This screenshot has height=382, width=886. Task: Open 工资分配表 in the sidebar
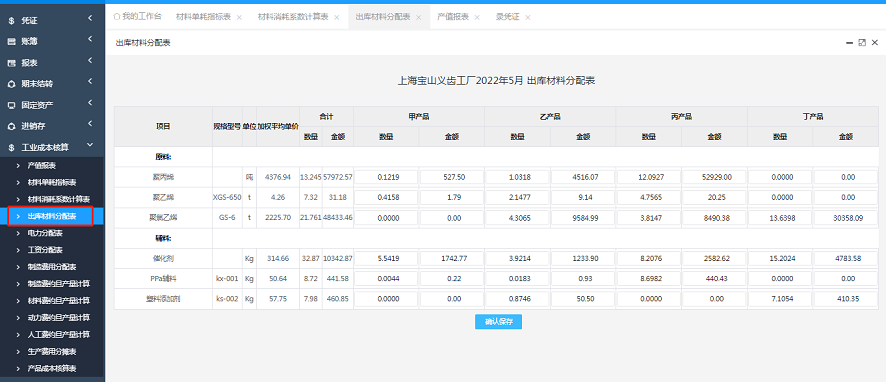[45, 250]
